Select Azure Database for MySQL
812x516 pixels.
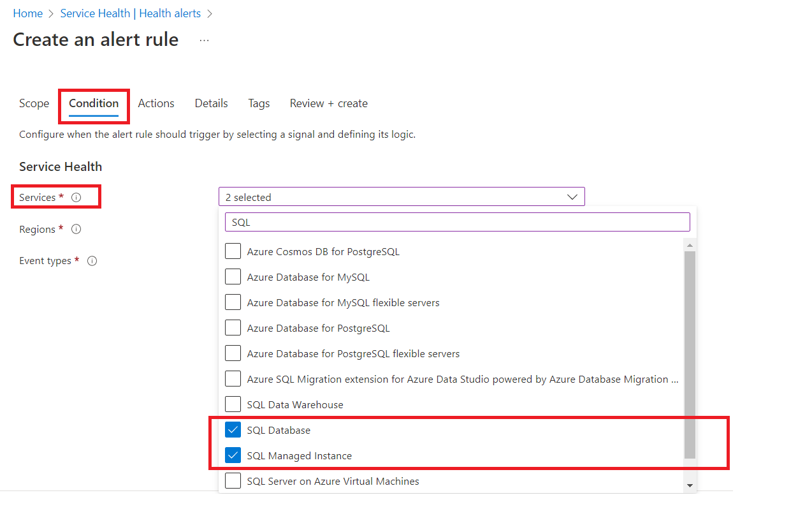coord(233,276)
